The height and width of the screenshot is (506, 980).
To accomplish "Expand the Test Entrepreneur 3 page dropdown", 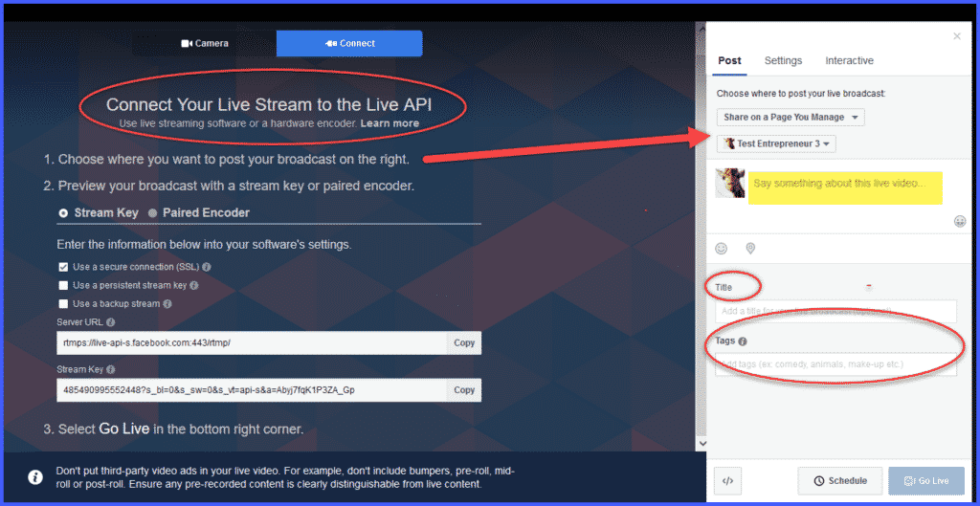I will click(777, 143).
